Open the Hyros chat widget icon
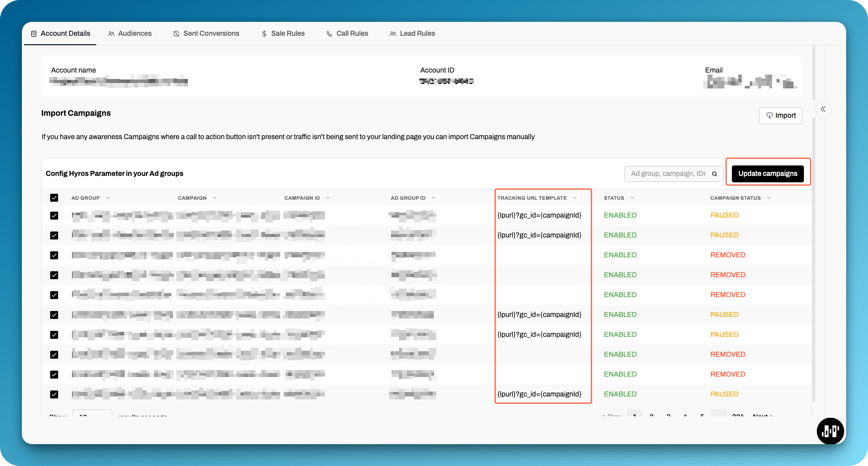Screen dimensions: 868x466 coord(830,431)
